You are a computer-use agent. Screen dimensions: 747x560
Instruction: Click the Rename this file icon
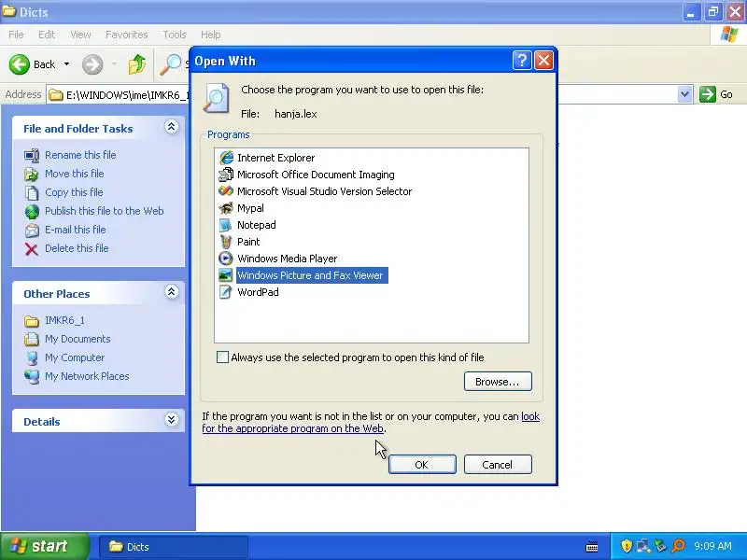pyautogui.click(x=32, y=155)
